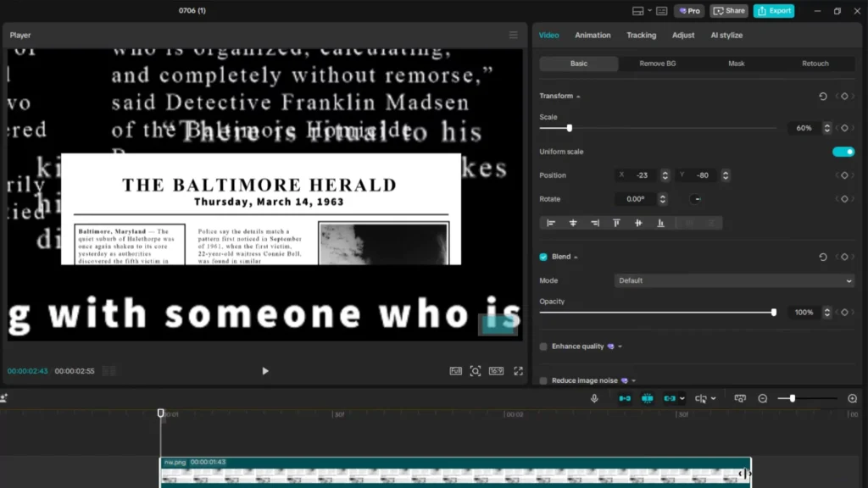Image resolution: width=868 pixels, height=488 pixels.
Task: Collapse the Transform section
Action: 578,97
